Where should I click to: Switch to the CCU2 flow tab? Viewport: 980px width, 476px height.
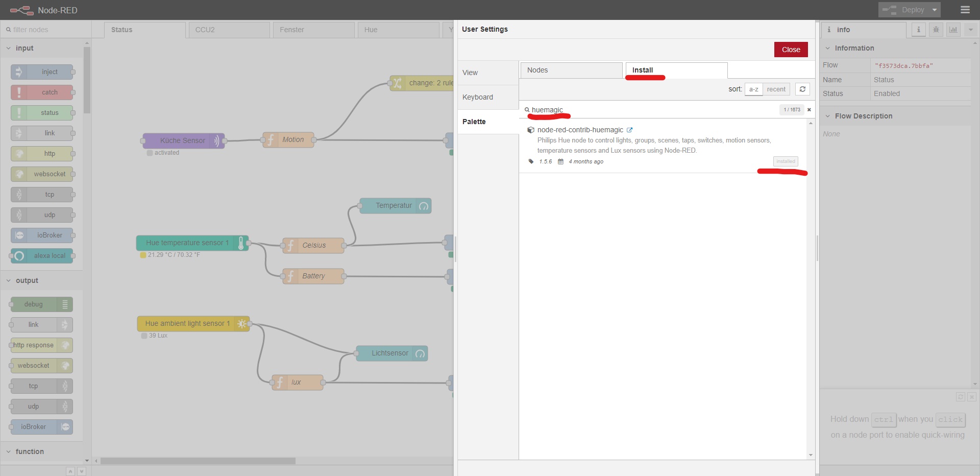(229, 30)
